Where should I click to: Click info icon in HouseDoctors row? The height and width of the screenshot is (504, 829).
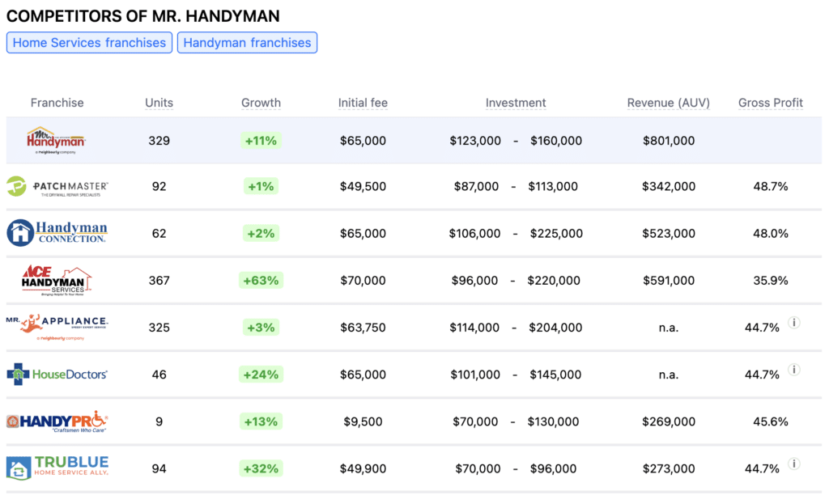point(794,369)
